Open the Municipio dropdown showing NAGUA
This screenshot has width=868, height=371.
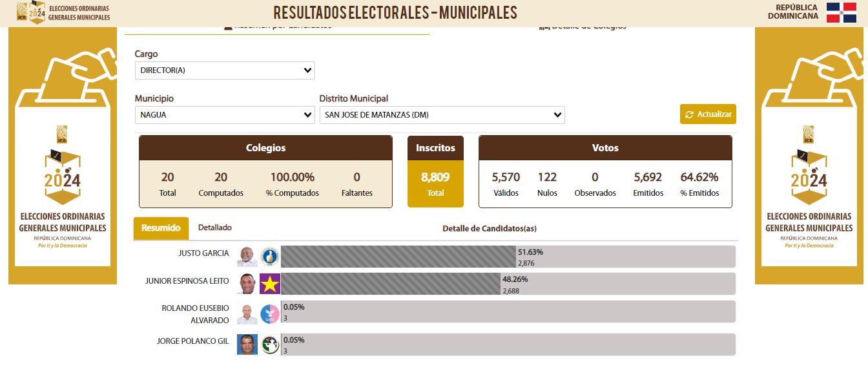(x=225, y=115)
